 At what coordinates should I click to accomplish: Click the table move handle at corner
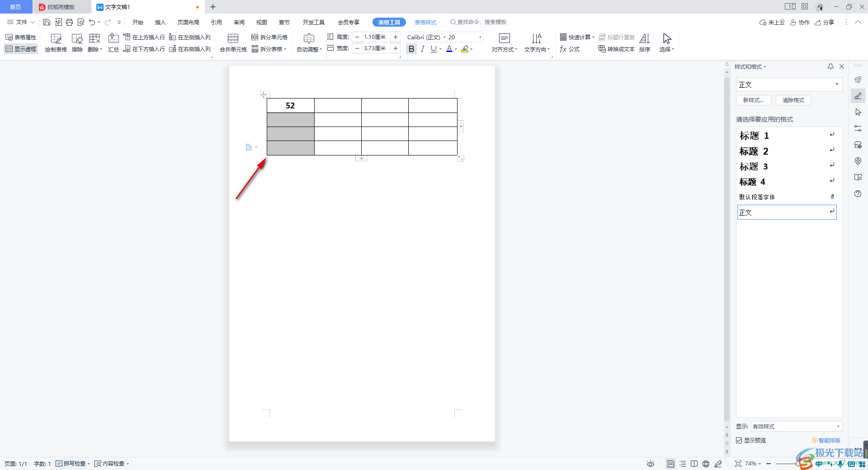(264, 94)
